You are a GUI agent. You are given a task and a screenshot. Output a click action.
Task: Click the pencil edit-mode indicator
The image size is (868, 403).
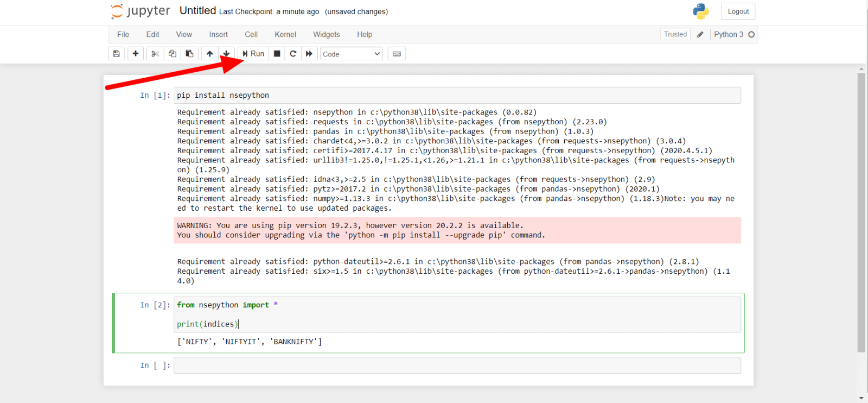(x=700, y=34)
